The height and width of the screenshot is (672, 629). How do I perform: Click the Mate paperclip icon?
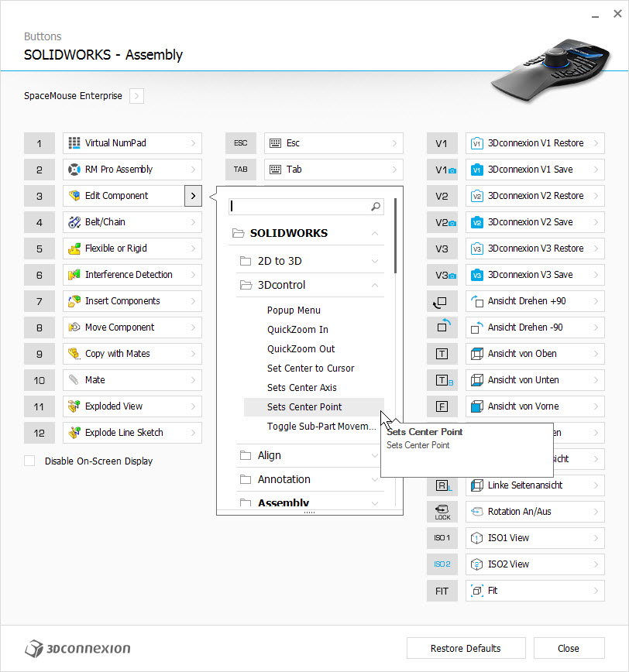pyautogui.click(x=74, y=379)
